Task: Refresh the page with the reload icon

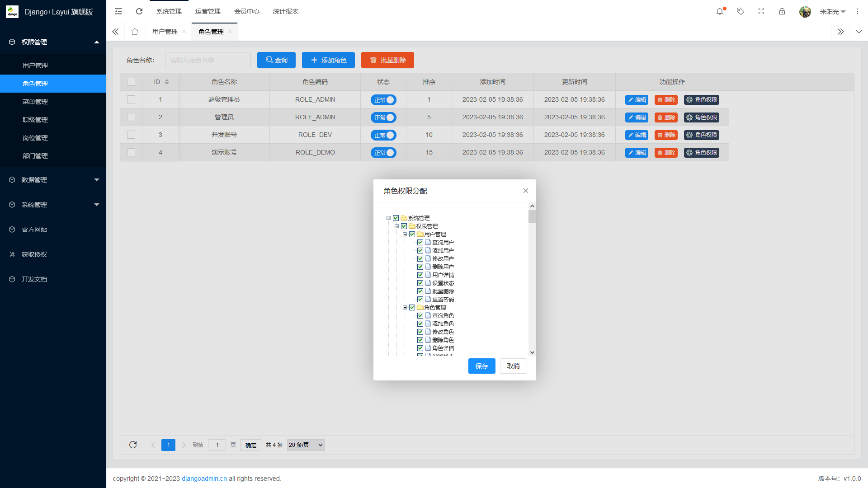Action: (139, 11)
